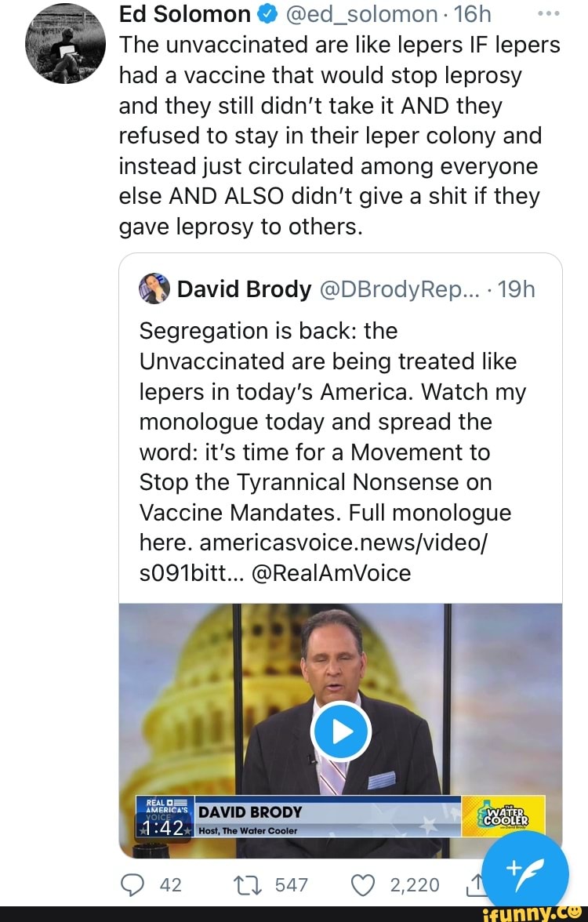Follow the americasvoice.news video link
Viewport: 588px width, 922px height.
pyautogui.click(x=345, y=543)
